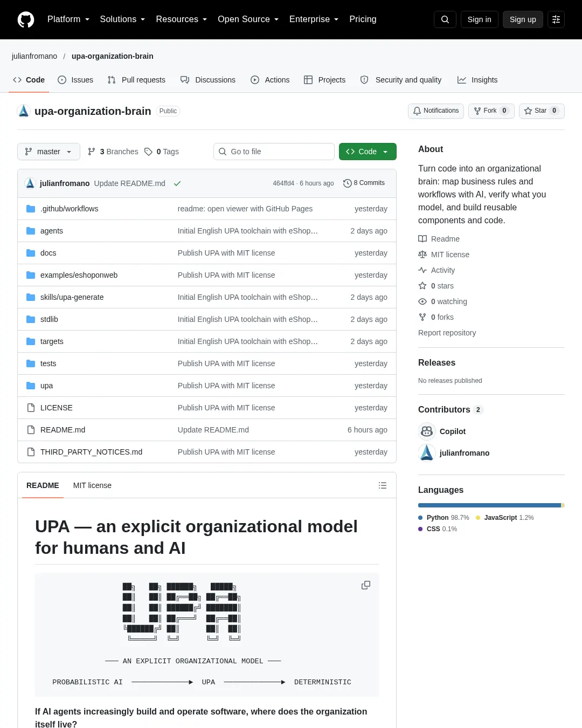Click the LICENSE file icon
This screenshot has height=728, width=582.
31,408
